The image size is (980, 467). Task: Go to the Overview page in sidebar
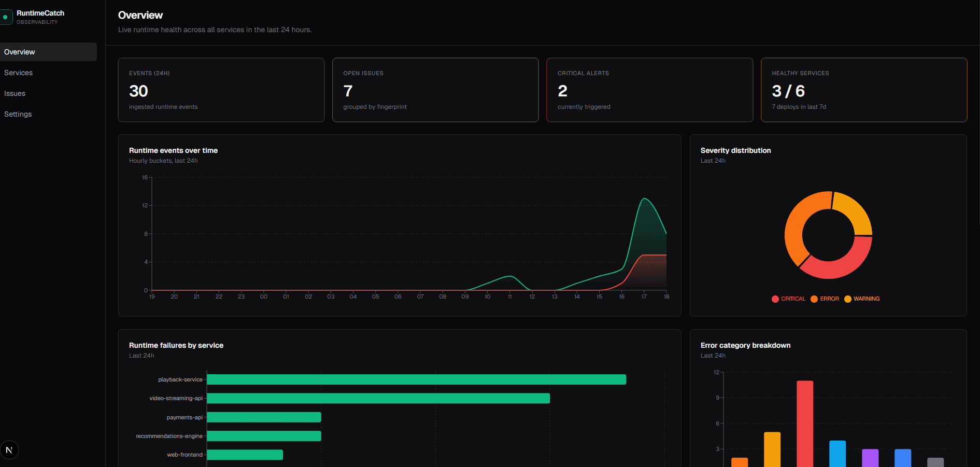48,52
